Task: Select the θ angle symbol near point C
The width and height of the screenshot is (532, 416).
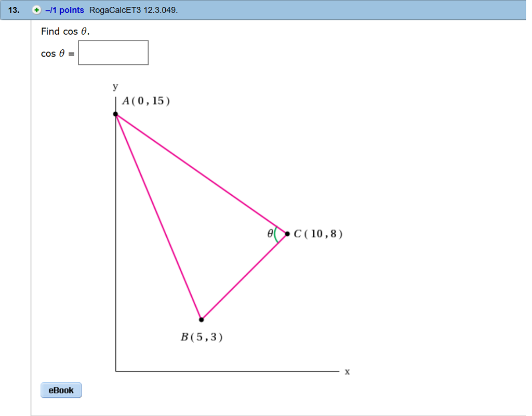Action: (x=270, y=233)
